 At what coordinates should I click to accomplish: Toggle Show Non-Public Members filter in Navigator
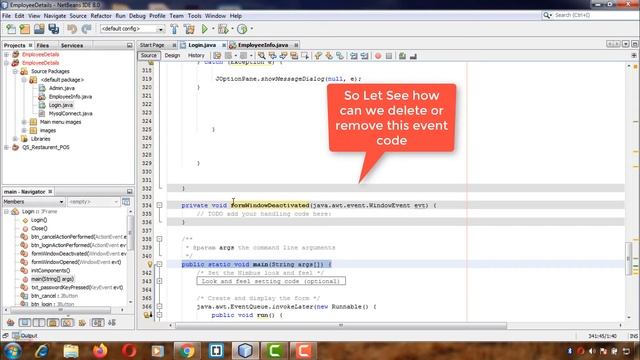(53, 323)
